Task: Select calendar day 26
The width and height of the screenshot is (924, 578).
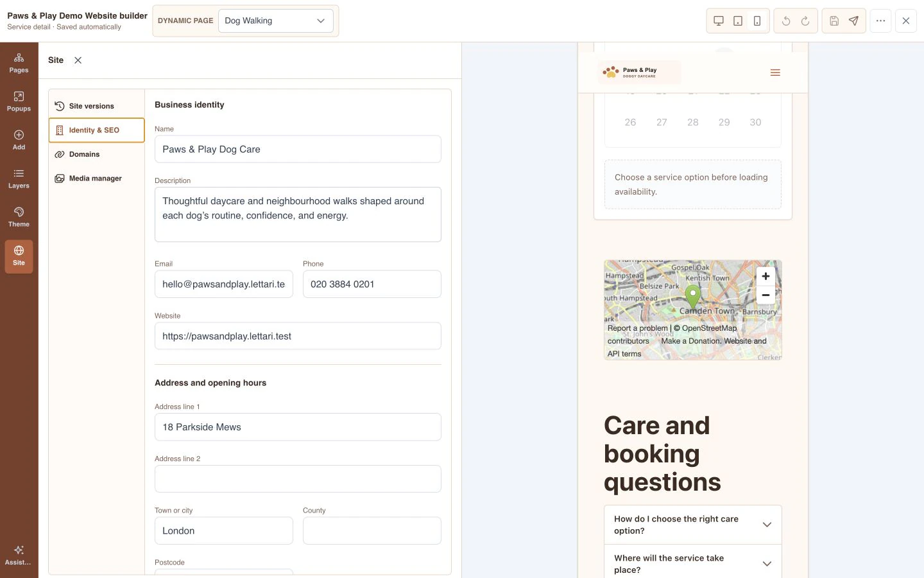Action: (x=630, y=122)
